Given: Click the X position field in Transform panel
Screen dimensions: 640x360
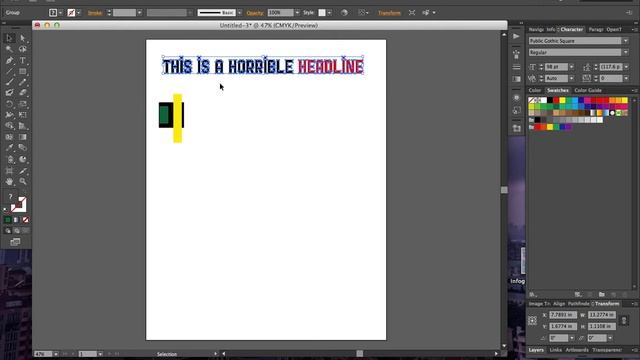Looking at the screenshot, I should (562, 315).
